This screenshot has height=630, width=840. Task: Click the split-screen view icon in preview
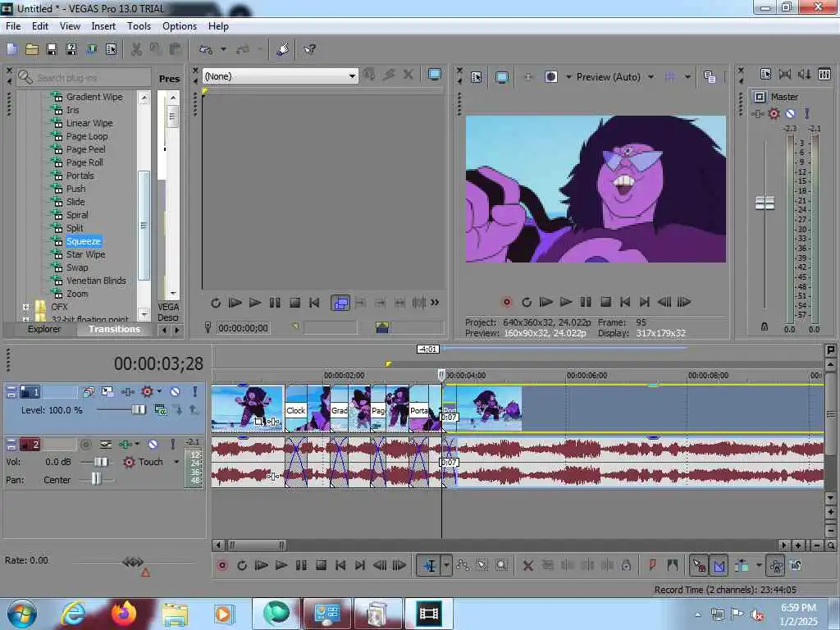551,77
